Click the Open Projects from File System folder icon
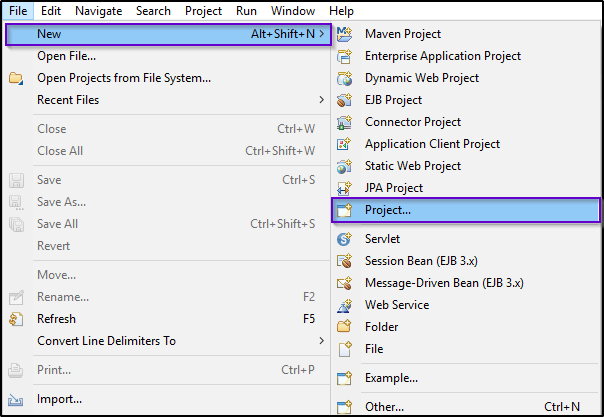The height and width of the screenshot is (417, 604). [16, 78]
